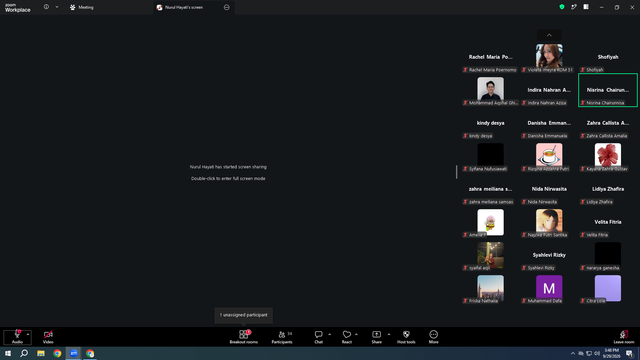Select Syifana Nufusiawati's black avatar tile

(490, 156)
